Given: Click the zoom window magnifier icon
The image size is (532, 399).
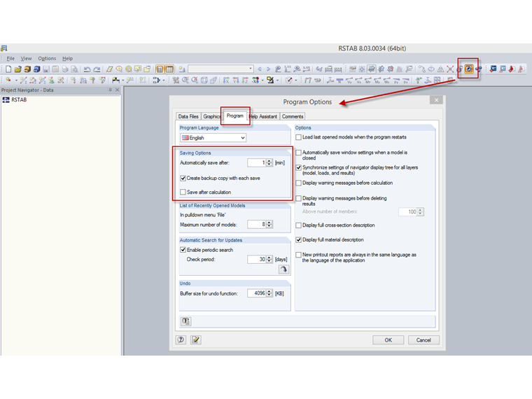Looking at the screenshot, I should 185,80.
